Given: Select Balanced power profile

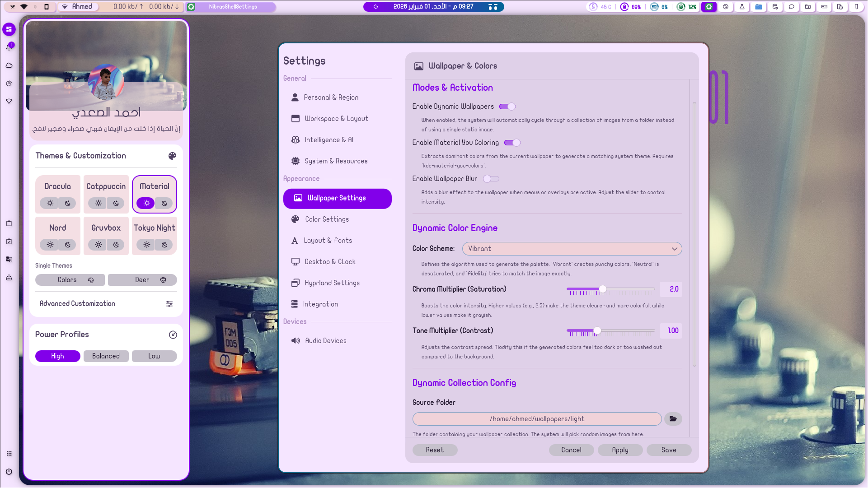Looking at the screenshot, I should (106, 356).
